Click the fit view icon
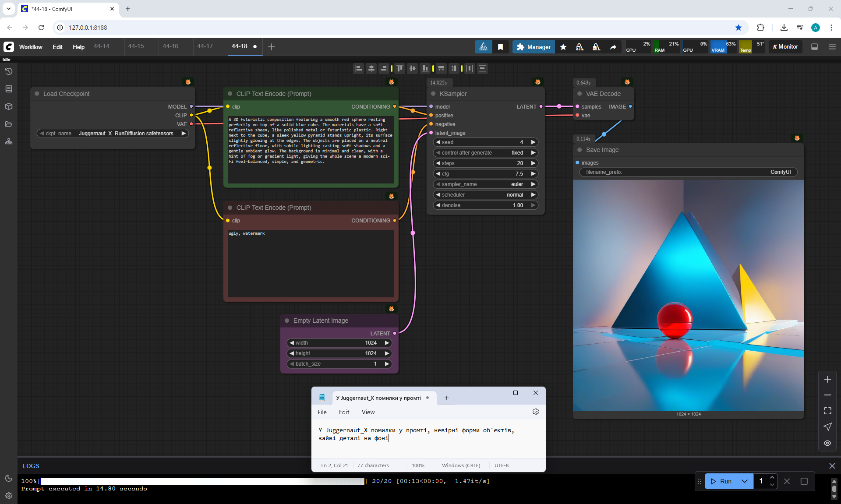Viewport: 841px width, 504px height. pos(827,411)
